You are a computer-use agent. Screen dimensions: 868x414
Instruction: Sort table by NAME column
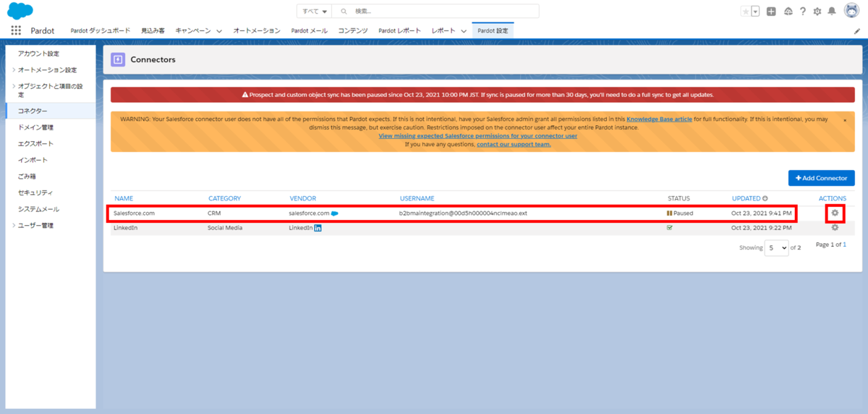click(x=124, y=198)
